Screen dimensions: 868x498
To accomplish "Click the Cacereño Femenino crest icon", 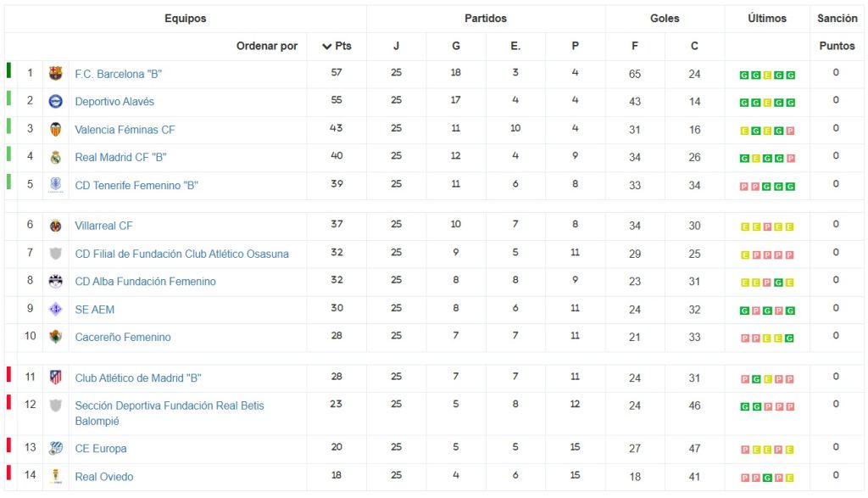I will 56,337.
